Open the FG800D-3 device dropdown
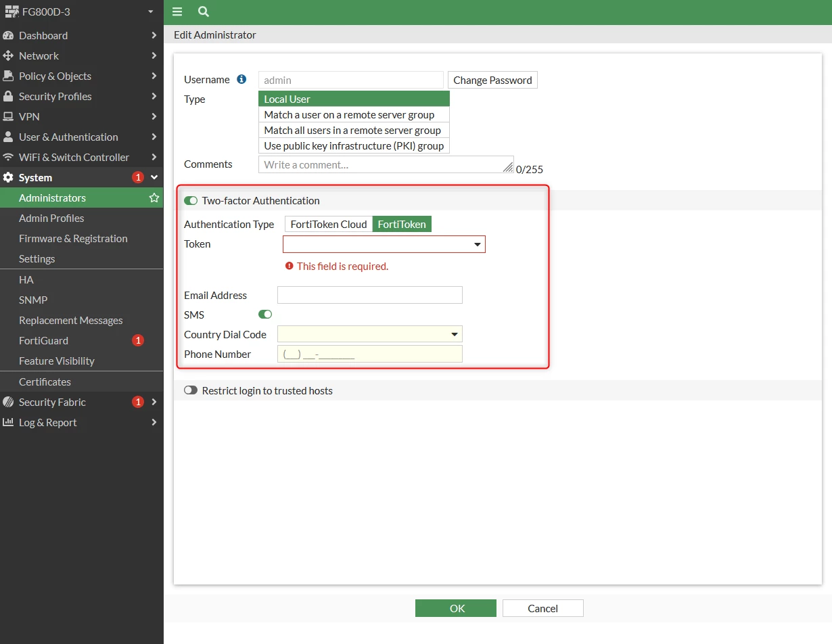832x644 pixels. click(150, 11)
